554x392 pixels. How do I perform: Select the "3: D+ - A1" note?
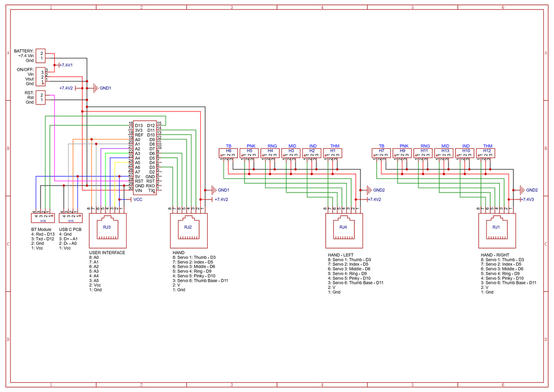pyautogui.click(x=68, y=239)
